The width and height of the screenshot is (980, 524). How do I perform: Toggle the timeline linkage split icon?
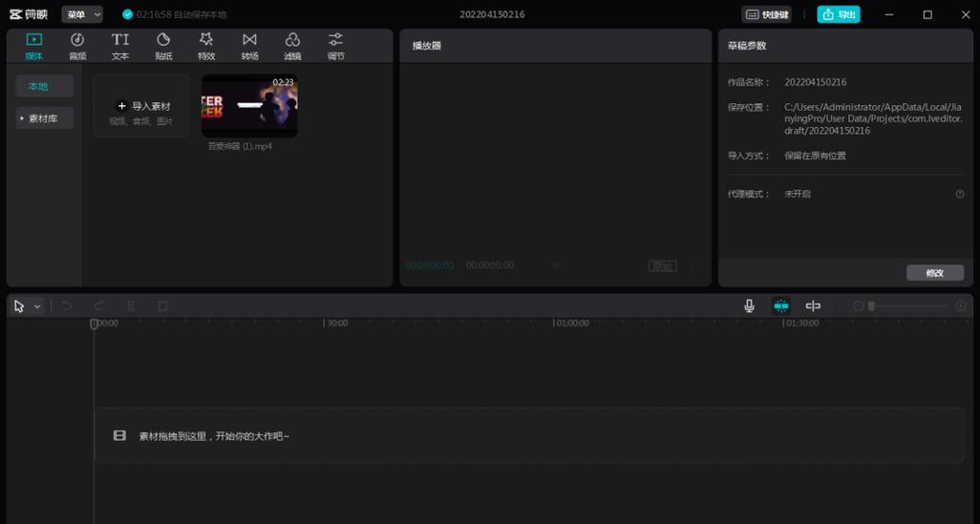click(813, 305)
